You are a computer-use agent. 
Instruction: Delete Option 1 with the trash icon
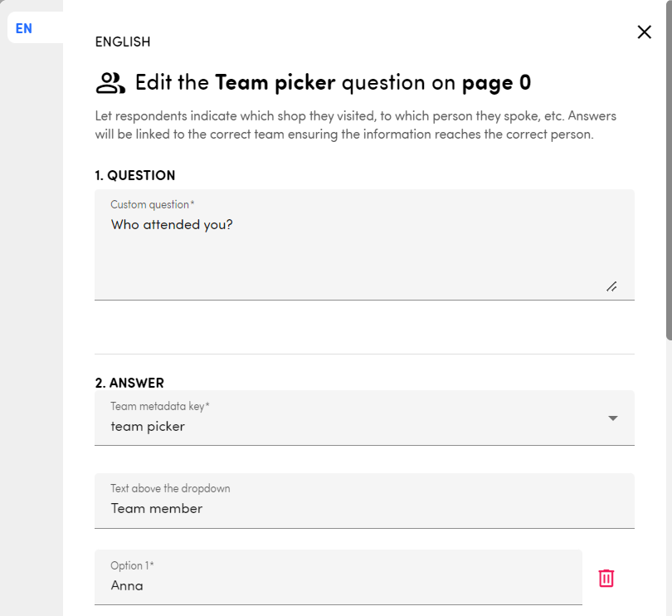606,578
